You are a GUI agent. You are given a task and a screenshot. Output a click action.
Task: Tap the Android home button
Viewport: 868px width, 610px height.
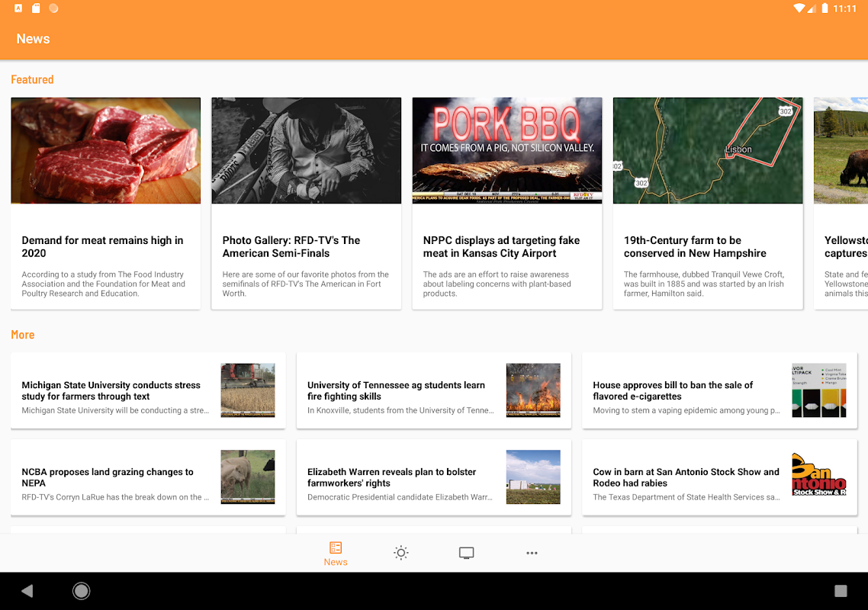[x=82, y=591]
